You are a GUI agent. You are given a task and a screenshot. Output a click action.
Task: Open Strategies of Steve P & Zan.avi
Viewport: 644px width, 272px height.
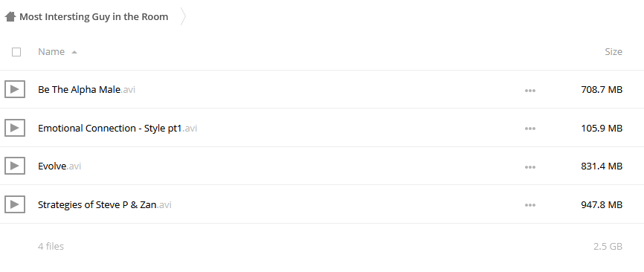click(105, 204)
